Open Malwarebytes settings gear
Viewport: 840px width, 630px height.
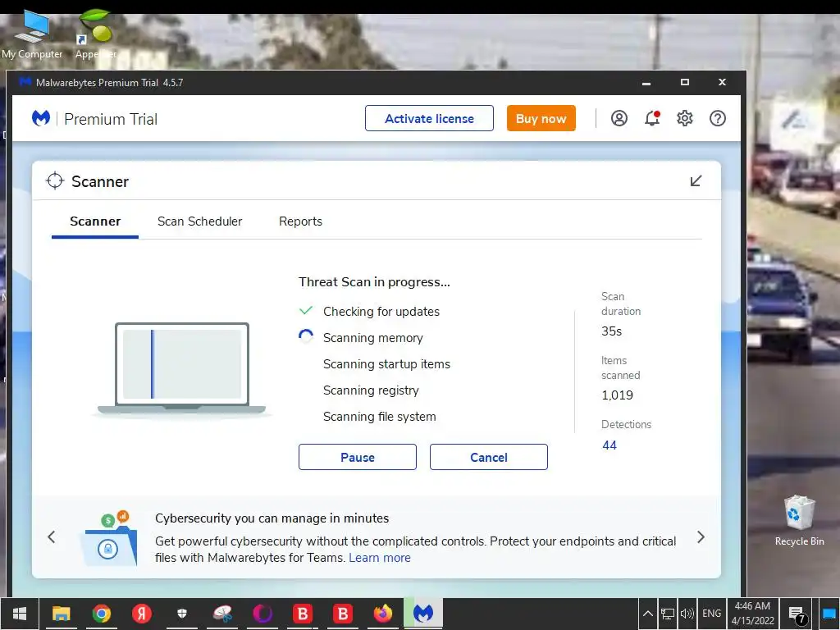[685, 118]
